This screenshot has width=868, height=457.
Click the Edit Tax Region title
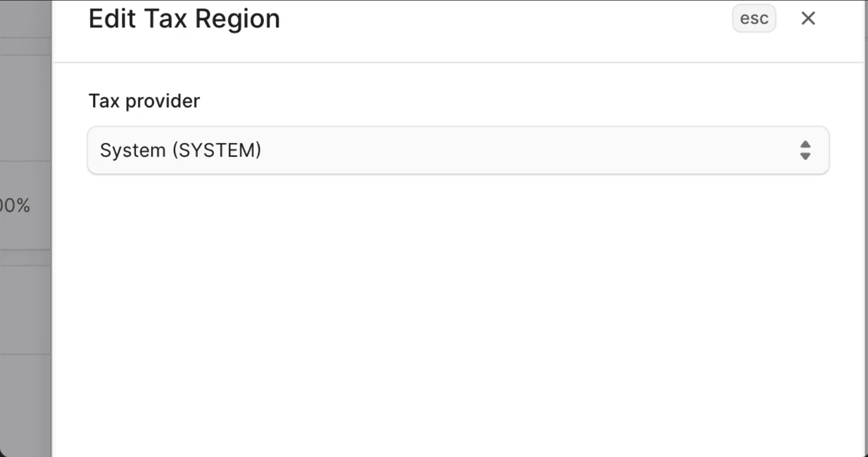coord(183,18)
